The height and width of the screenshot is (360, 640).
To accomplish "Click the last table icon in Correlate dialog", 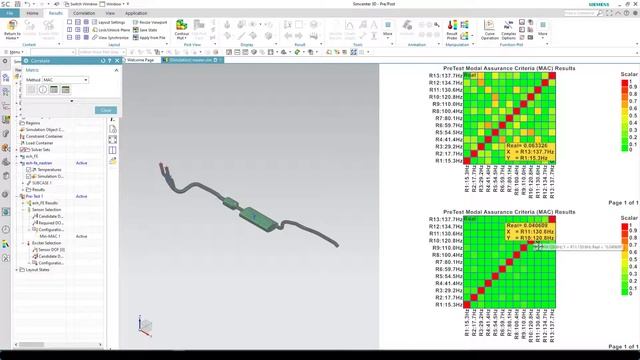I will (65, 89).
